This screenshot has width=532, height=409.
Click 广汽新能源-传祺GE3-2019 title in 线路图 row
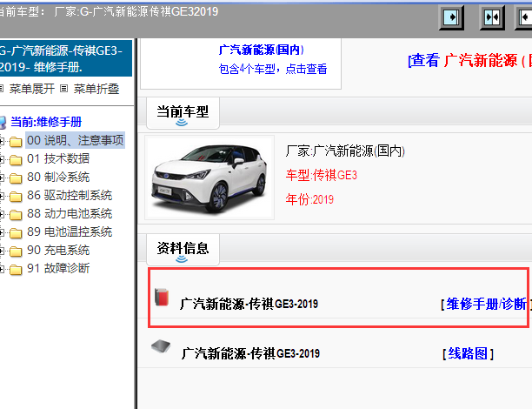[x=250, y=353]
